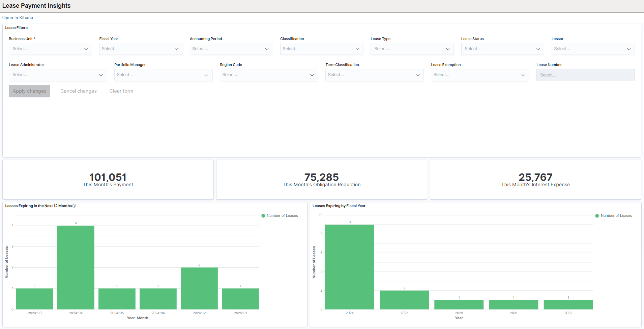
Task: Open the info tooltip on Leases Expiring chart
Action: 75,206
